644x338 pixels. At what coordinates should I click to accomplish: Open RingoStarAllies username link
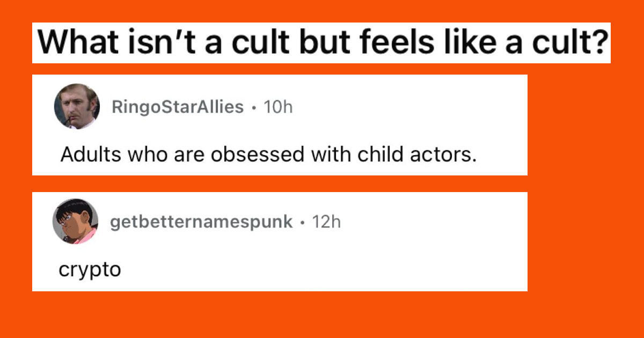177,107
